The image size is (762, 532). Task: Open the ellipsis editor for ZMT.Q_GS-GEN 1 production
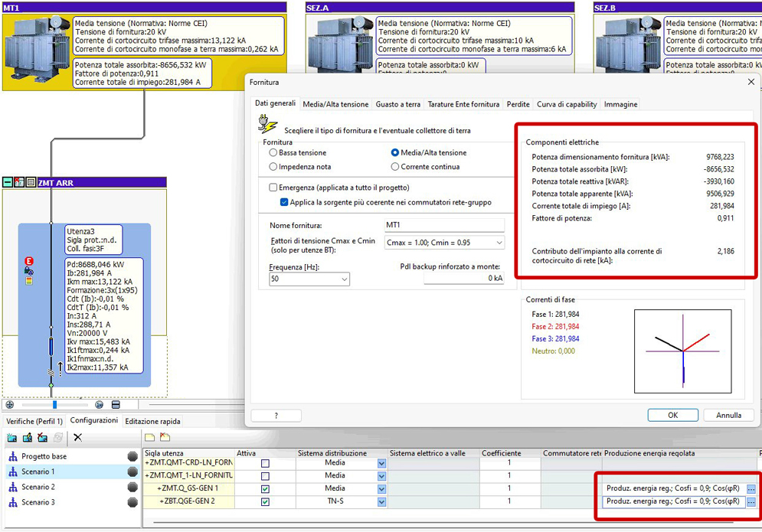tap(751, 489)
